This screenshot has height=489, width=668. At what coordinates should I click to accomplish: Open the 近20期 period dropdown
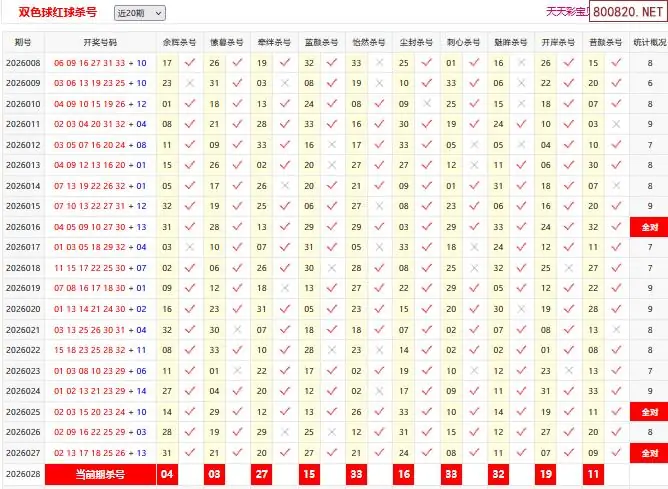(139, 13)
